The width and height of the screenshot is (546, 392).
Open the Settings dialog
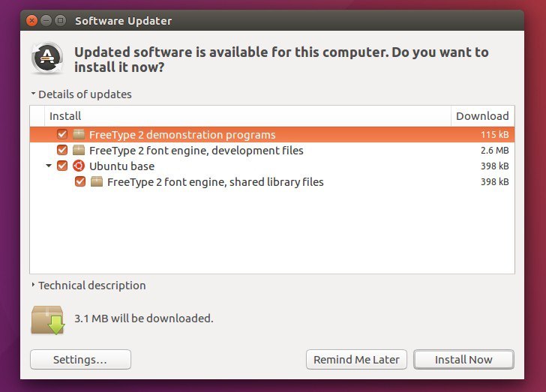80,360
